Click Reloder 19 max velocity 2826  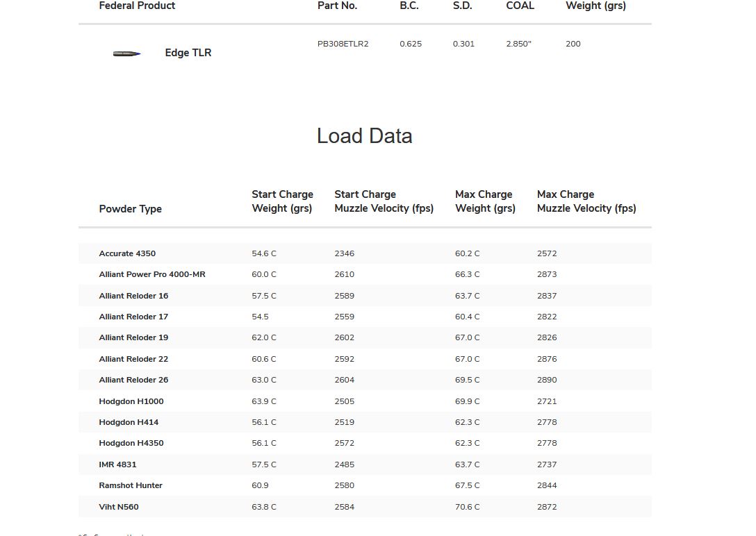pos(547,337)
